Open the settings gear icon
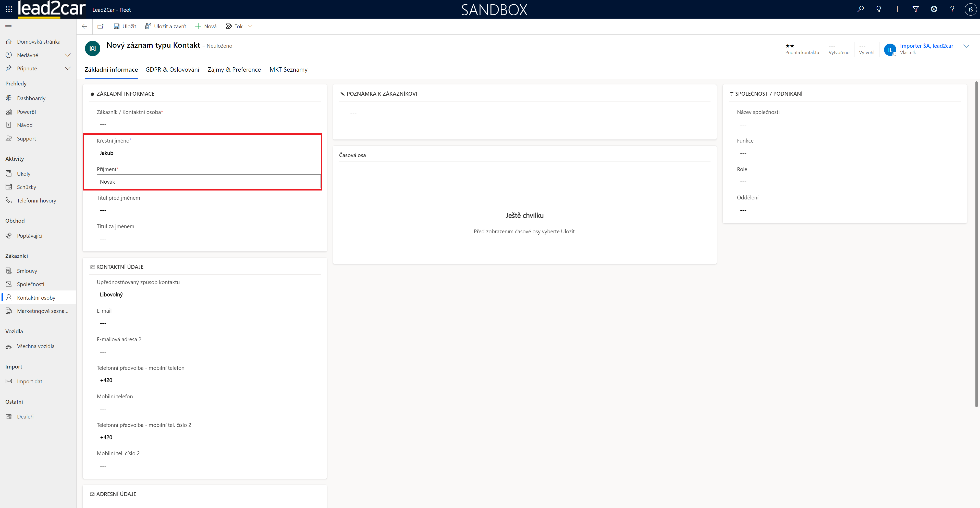This screenshot has width=980, height=508. pyautogui.click(x=934, y=9)
